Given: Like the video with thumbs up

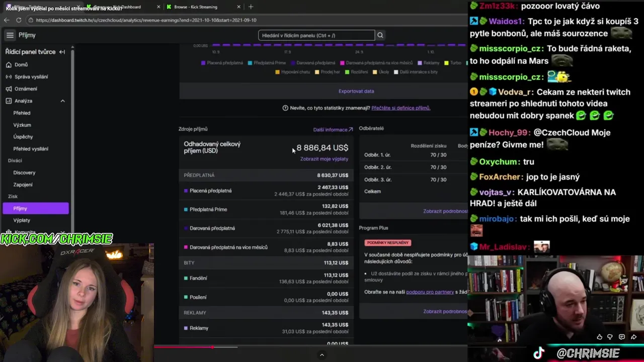Looking at the screenshot, I should (x=599, y=337).
